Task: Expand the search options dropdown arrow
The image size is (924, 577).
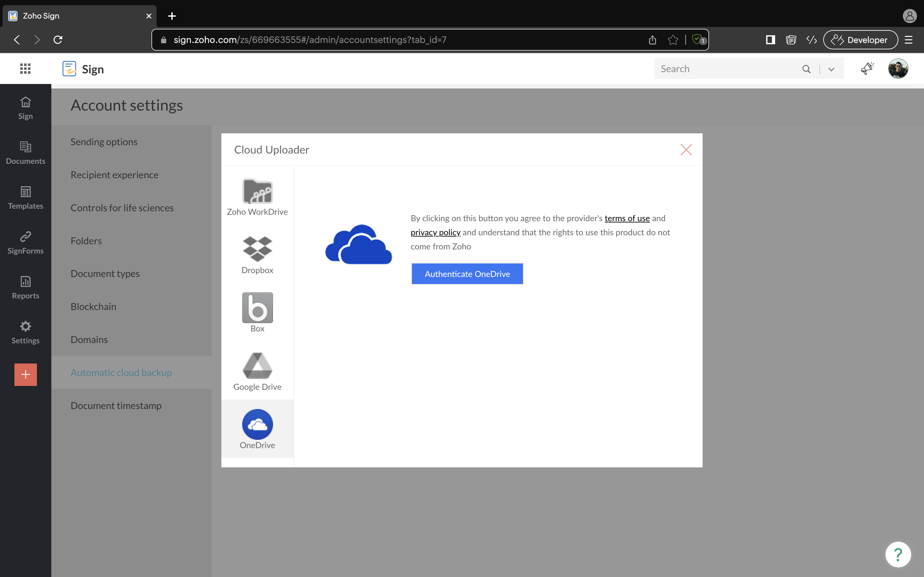Action: [831, 69]
